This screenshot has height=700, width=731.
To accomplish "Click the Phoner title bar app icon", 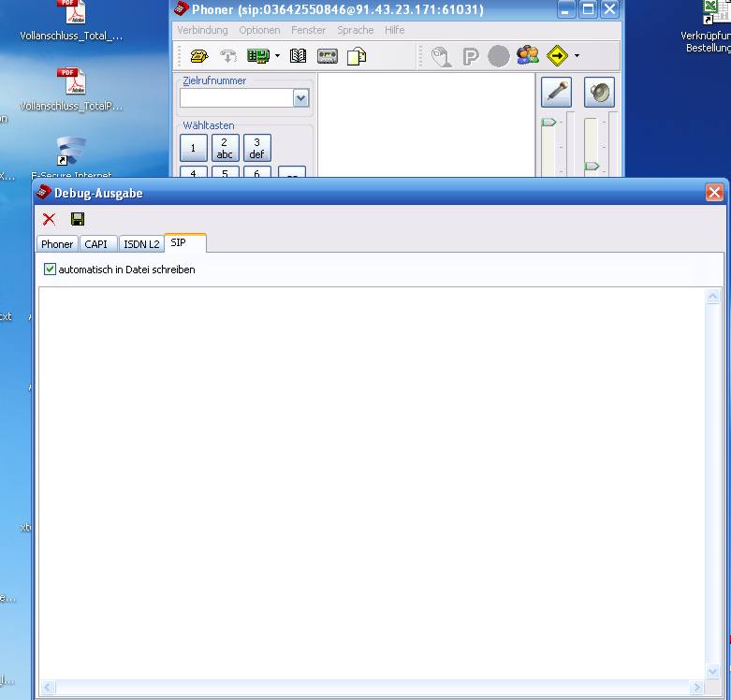I will coord(181,8).
